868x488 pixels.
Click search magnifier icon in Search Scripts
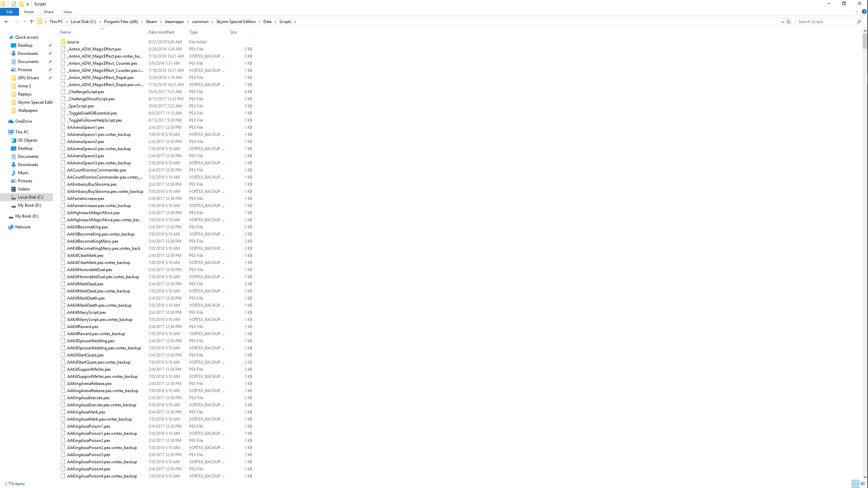(859, 22)
